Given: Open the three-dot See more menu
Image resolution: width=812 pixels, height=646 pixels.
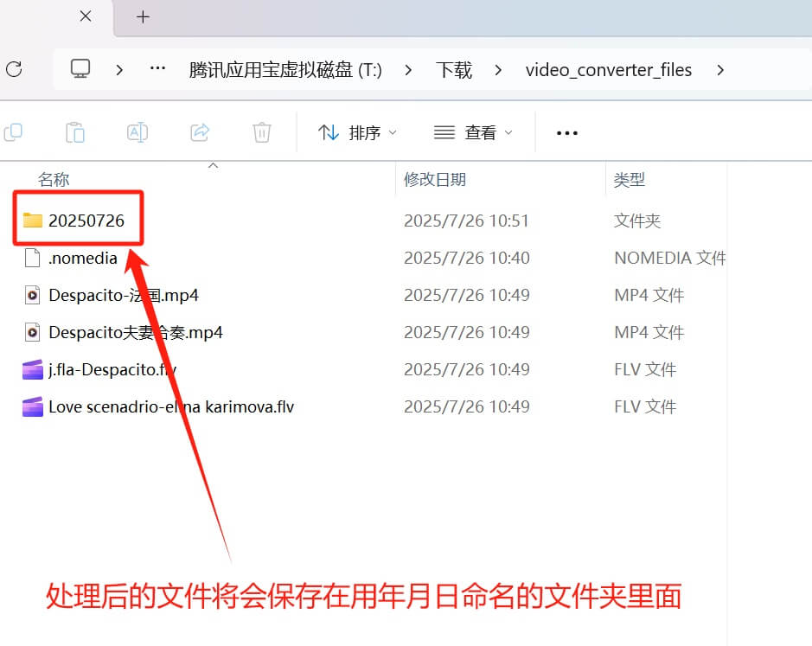Looking at the screenshot, I should (566, 133).
